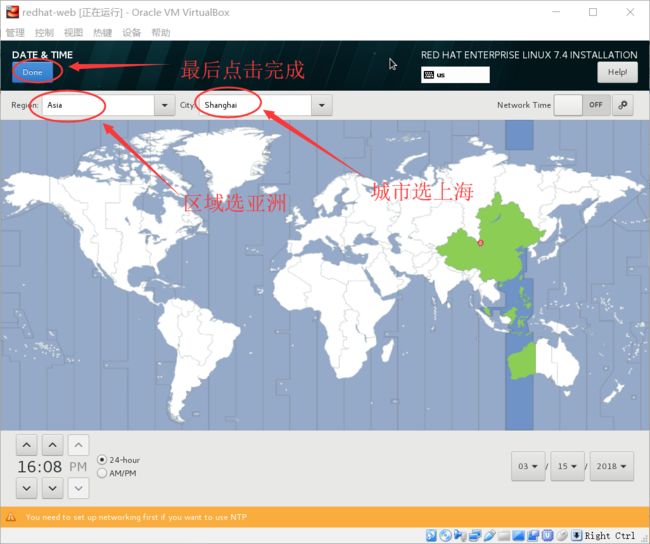Open the month dropdown showing 03

pyautogui.click(x=528, y=466)
